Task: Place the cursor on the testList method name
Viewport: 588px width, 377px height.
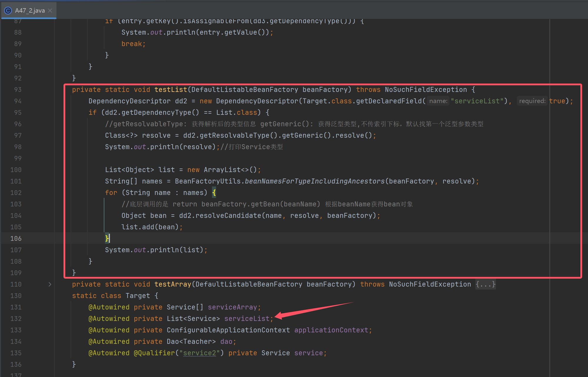Action: pos(171,90)
